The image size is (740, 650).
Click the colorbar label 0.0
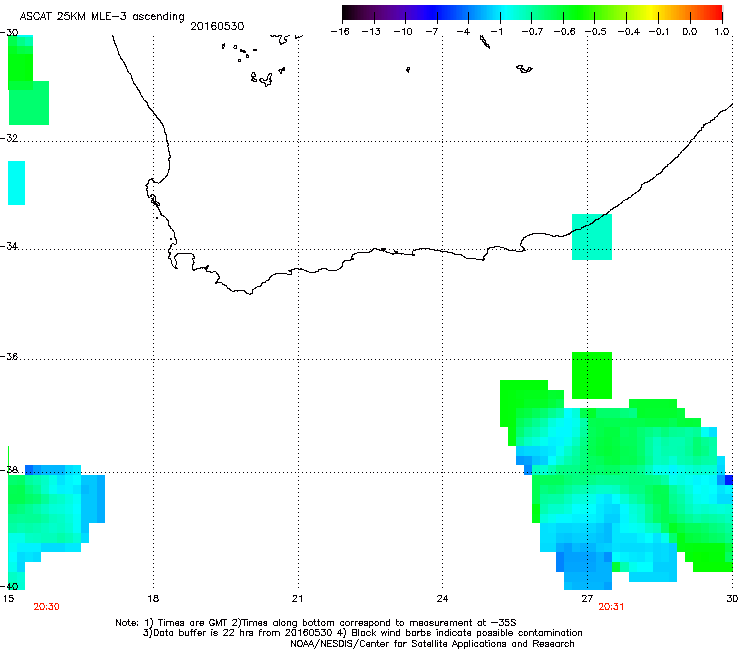[690, 32]
